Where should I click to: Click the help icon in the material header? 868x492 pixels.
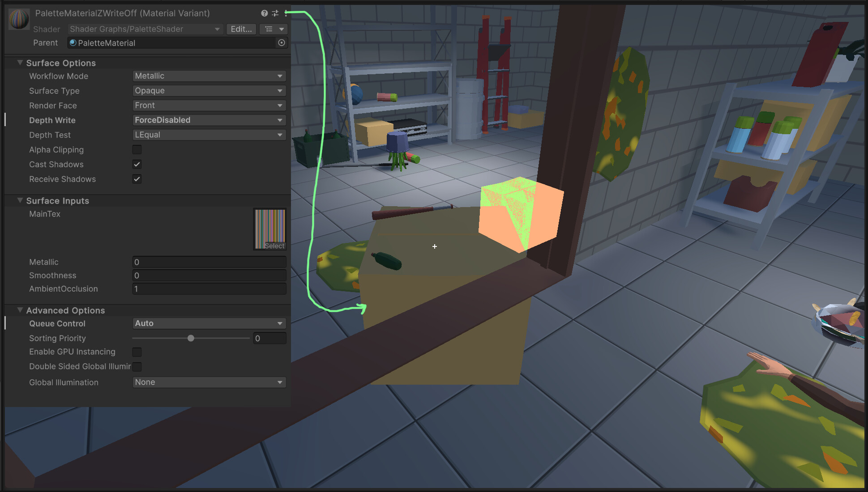click(264, 13)
